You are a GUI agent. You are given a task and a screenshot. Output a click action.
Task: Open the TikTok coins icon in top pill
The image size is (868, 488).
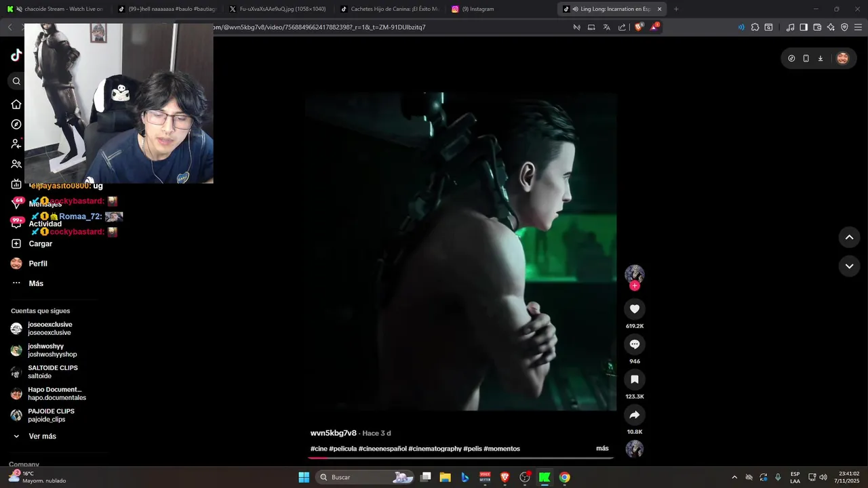pyautogui.click(x=791, y=58)
